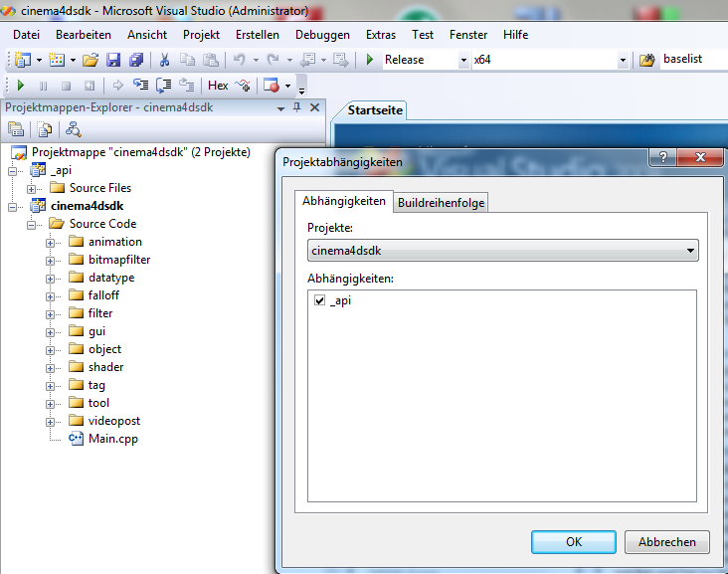Viewport: 728px width, 574px height.
Task: Click the Stop Debugging square icon
Action: click(x=66, y=86)
